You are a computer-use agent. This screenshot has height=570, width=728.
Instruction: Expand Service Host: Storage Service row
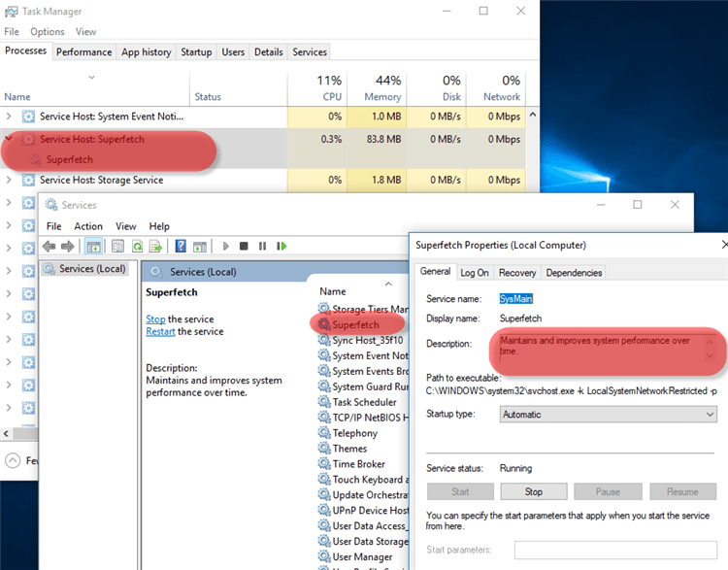pyautogui.click(x=9, y=180)
